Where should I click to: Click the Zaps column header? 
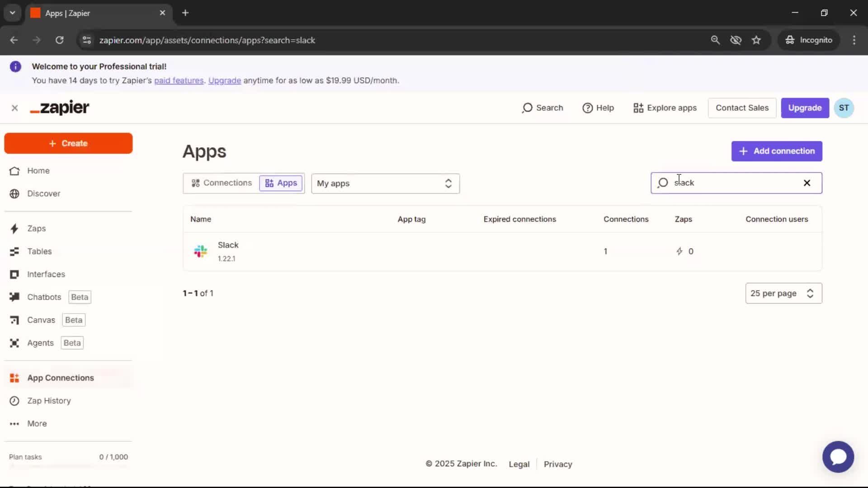[683, 219]
